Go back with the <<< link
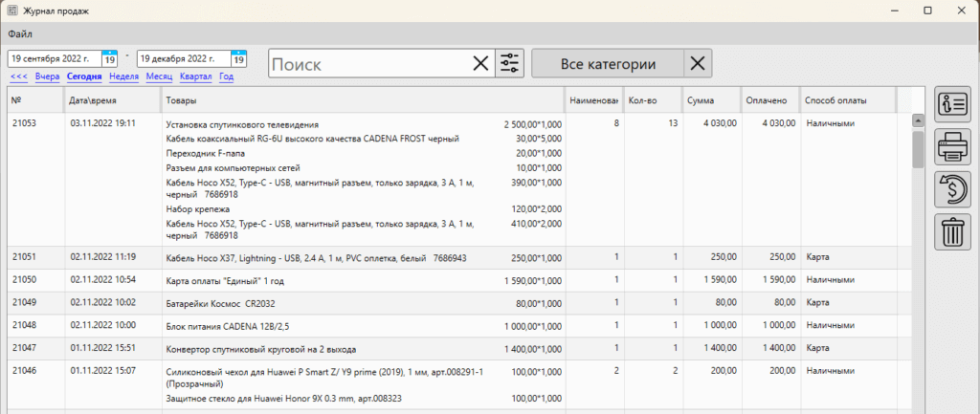Image resolution: width=980 pixels, height=414 pixels. (18, 76)
